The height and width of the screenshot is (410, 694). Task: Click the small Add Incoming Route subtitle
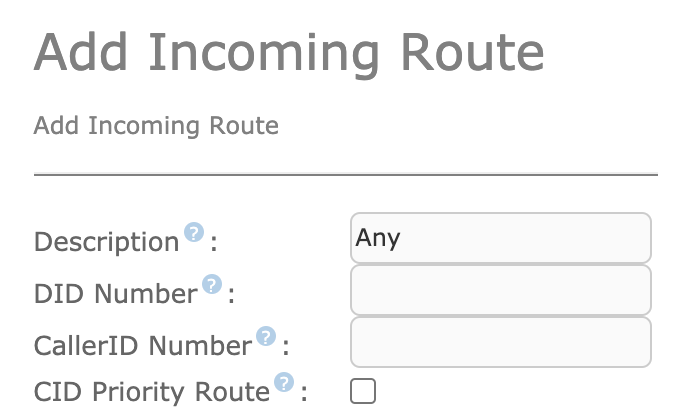tap(156, 126)
